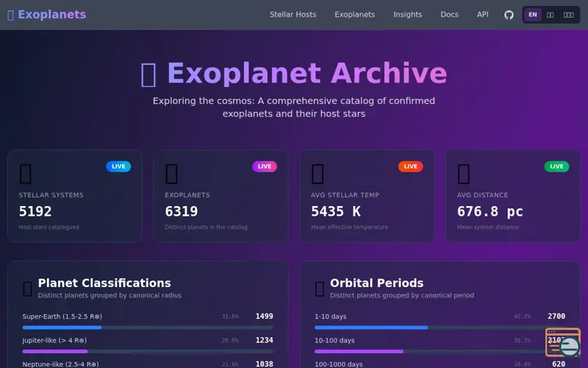
Task: Open Docs from the navbar
Action: click(x=449, y=15)
